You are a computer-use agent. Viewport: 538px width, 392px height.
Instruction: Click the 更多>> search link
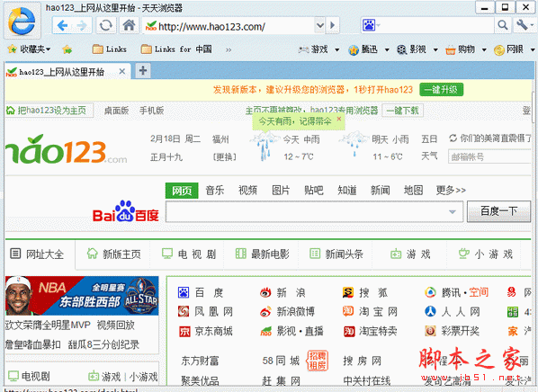pos(451,190)
